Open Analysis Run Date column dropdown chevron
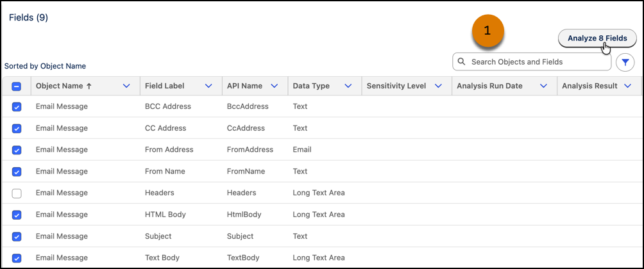This screenshot has width=644, height=269. click(x=544, y=86)
